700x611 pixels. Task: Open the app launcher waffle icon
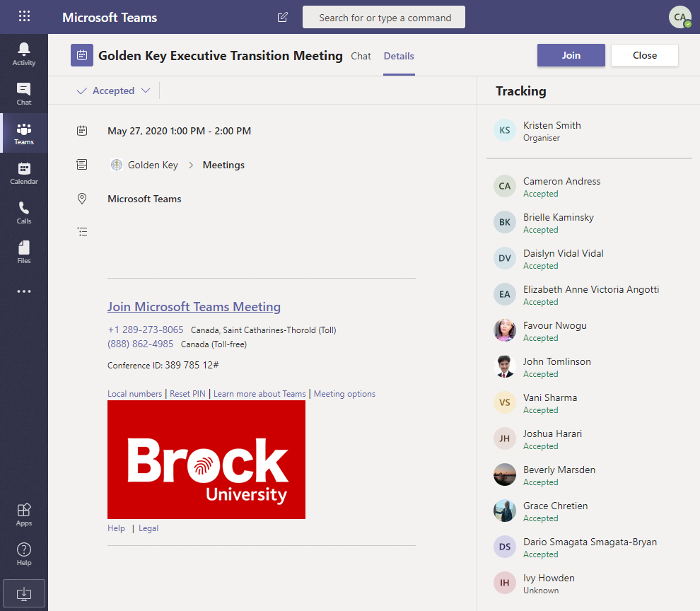click(24, 17)
